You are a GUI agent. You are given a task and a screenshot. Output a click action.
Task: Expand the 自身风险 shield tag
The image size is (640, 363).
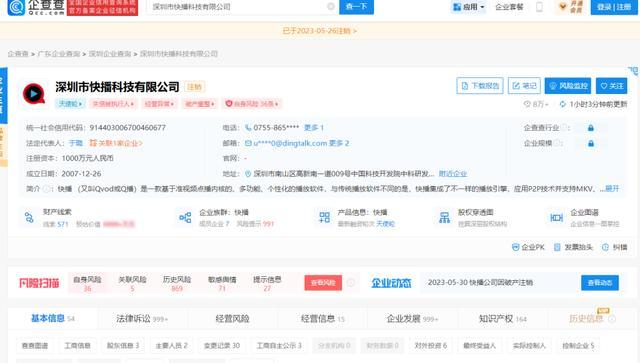(x=252, y=104)
